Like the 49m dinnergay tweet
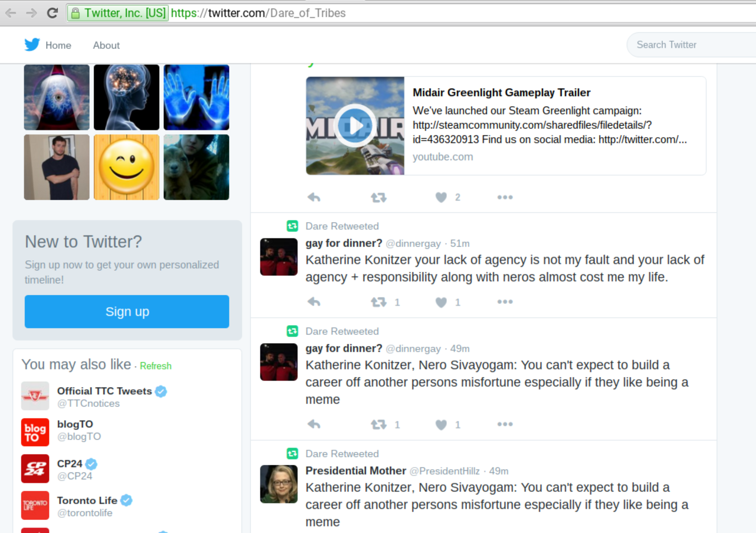Screen dimensions: 756x533 click(441, 424)
